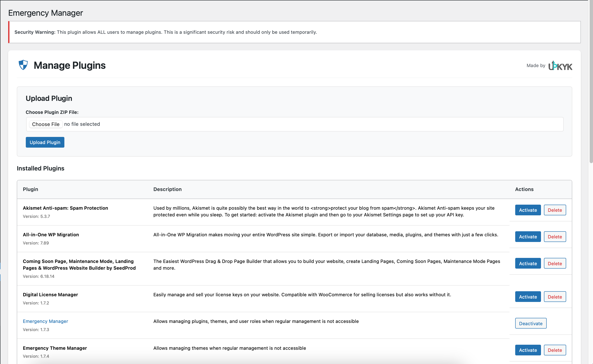Viewport: 593px width, 364px height.
Task: Activate All-in-One WP Migration plugin
Action: click(x=528, y=237)
